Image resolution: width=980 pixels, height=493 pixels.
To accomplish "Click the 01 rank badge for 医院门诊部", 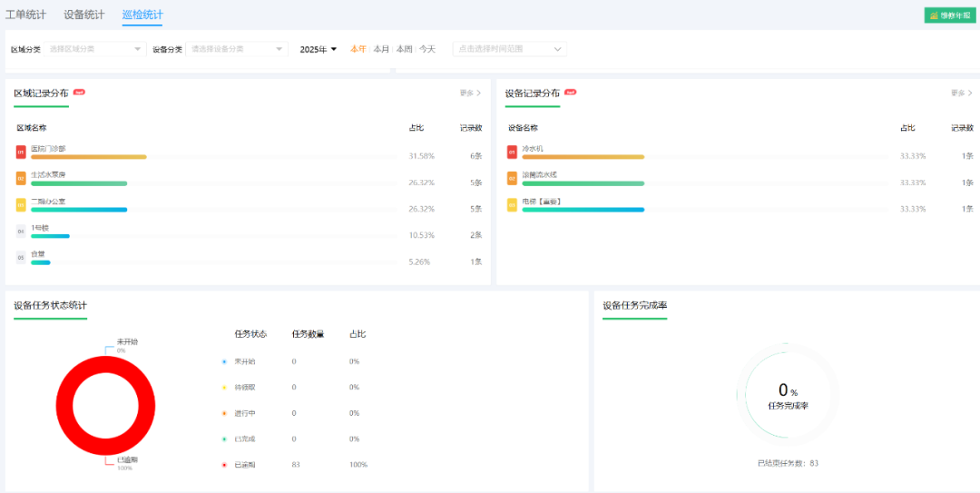I will 21,152.
